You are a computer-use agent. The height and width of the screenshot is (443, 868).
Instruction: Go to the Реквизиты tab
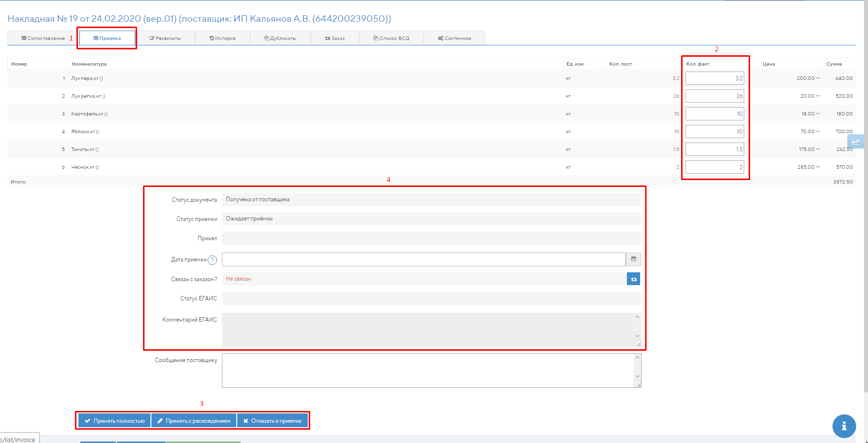[165, 38]
